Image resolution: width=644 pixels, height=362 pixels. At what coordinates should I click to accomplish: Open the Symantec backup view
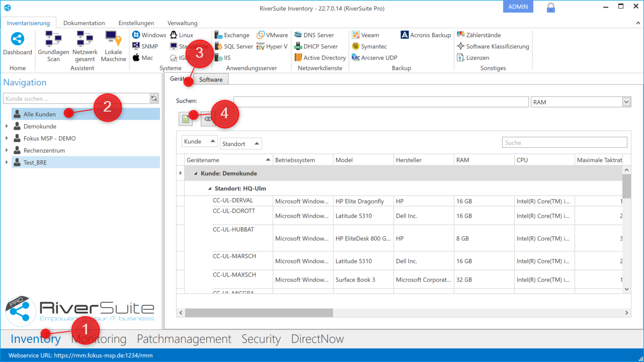tap(369, 46)
